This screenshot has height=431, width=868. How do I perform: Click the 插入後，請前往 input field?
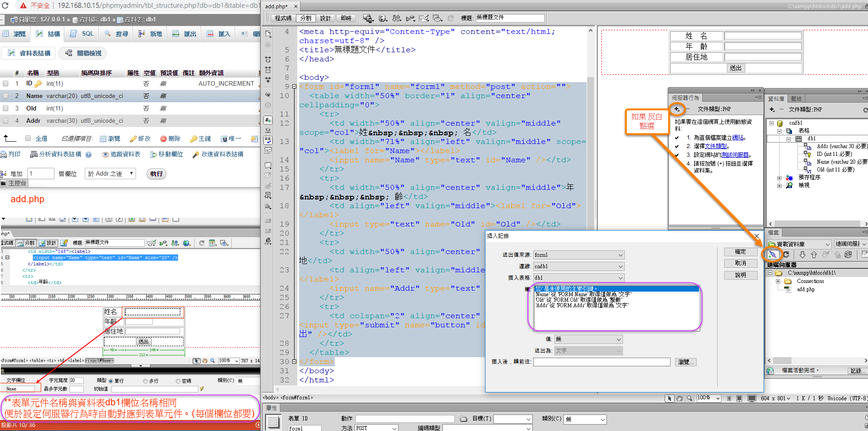[x=601, y=362]
